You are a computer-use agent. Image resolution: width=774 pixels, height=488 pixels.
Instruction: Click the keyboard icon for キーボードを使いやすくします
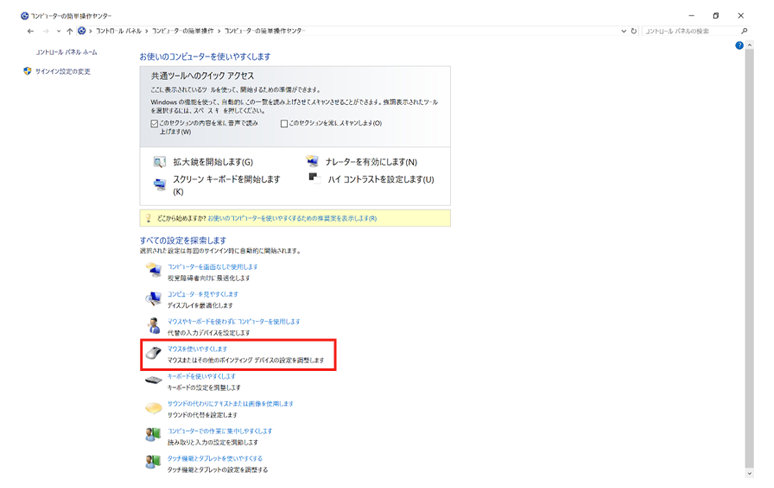(x=154, y=380)
